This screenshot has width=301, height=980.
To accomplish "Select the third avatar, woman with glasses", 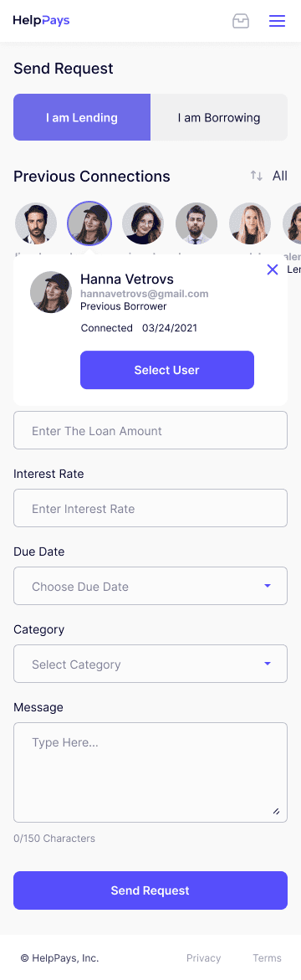I will click(143, 223).
